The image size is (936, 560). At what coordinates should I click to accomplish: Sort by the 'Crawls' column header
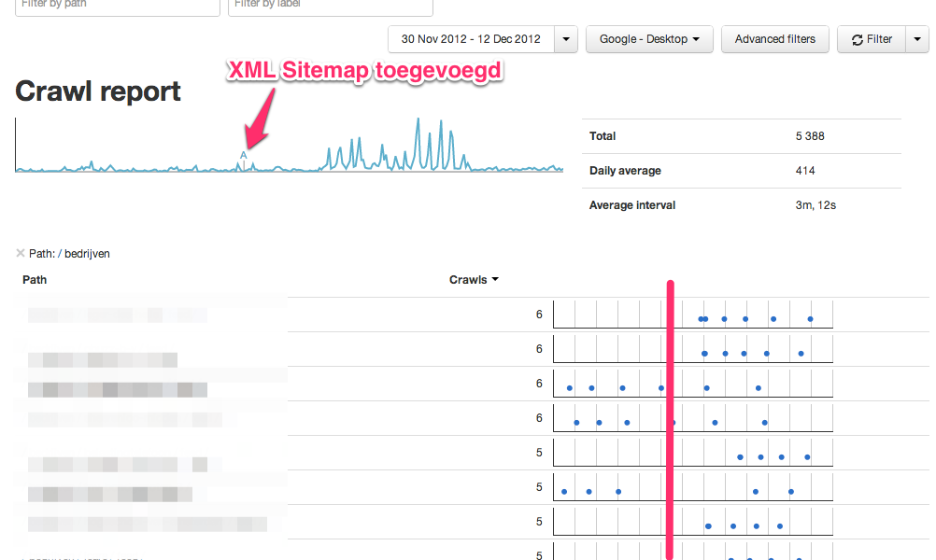[x=474, y=279]
